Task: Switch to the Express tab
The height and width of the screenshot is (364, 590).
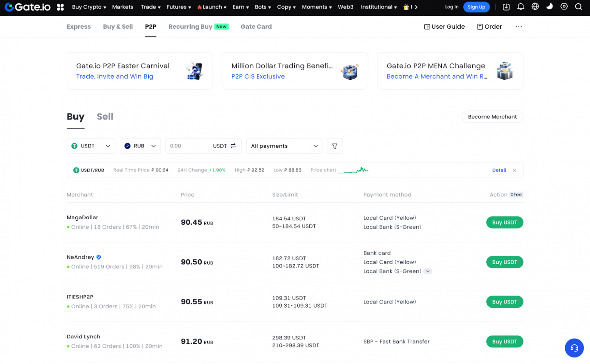Action: point(79,27)
